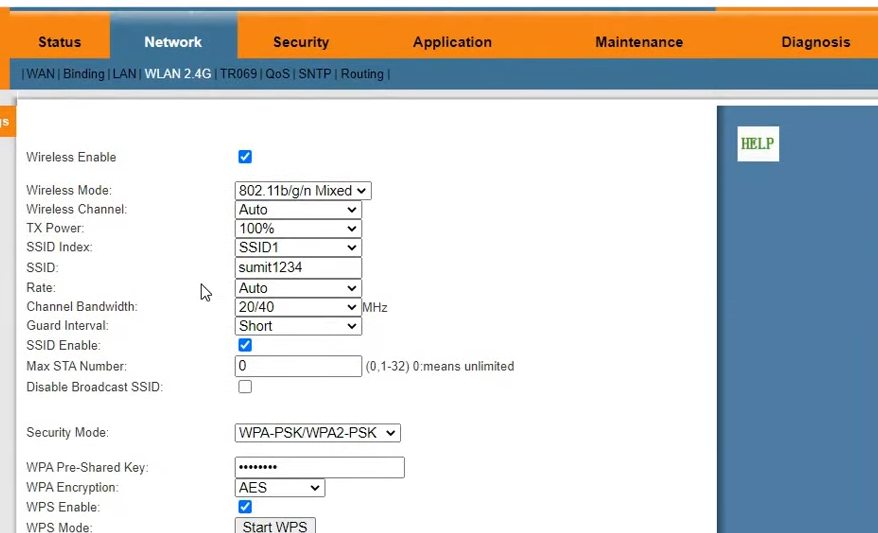Open the QoS submenu link
This screenshot has width=878, height=533.
click(x=277, y=74)
